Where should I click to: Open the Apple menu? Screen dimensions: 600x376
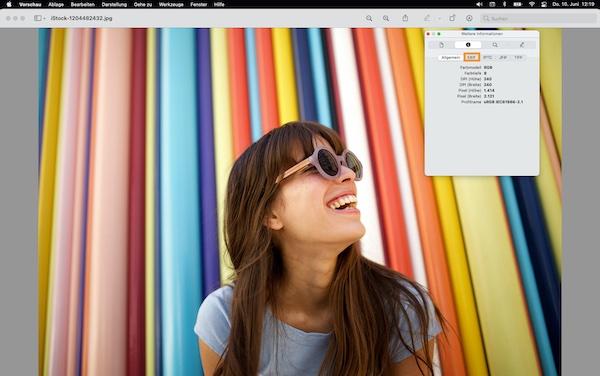[x=9, y=5]
